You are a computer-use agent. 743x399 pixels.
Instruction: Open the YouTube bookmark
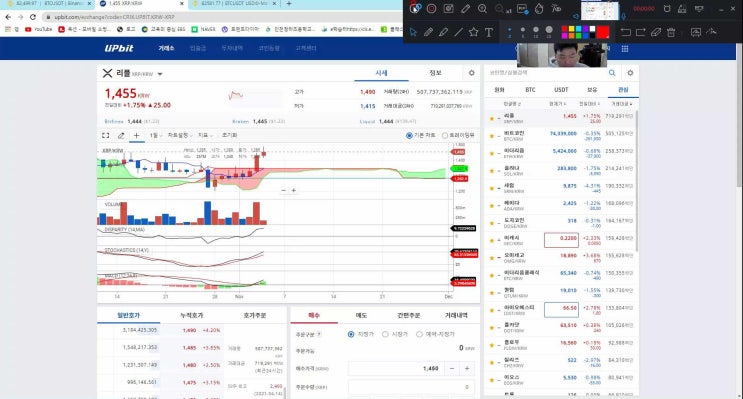[x=39, y=29]
